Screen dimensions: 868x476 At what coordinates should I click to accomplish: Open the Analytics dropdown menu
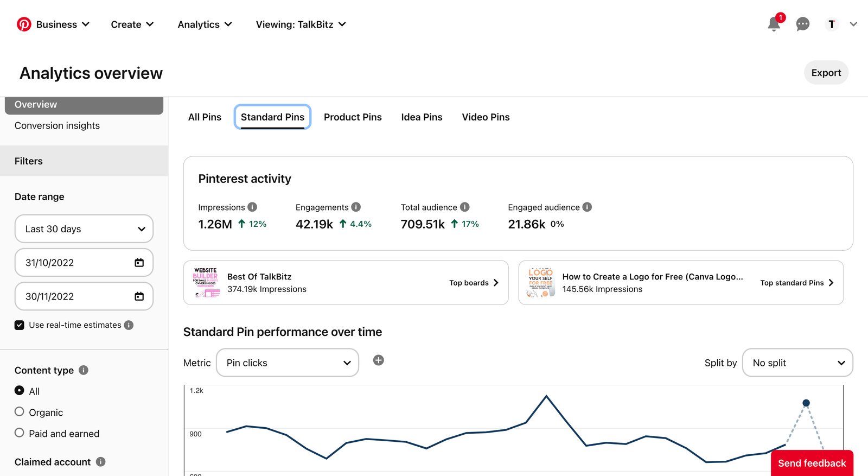pyautogui.click(x=205, y=24)
